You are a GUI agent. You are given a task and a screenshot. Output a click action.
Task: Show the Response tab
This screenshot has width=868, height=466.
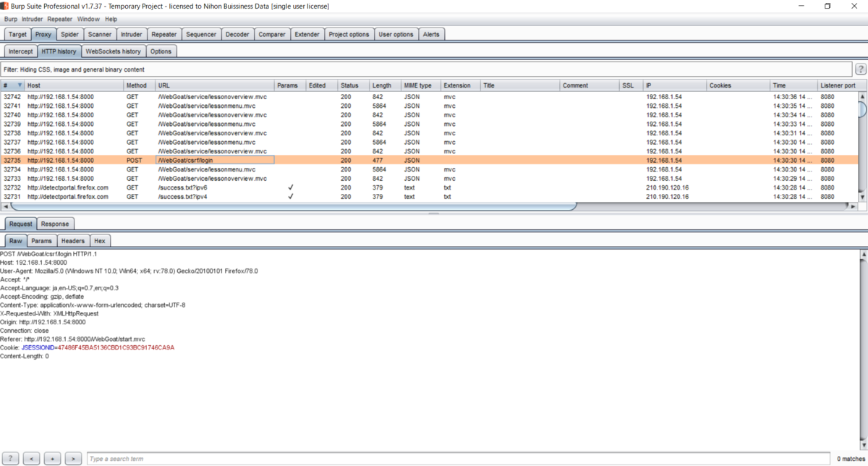coord(55,224)
